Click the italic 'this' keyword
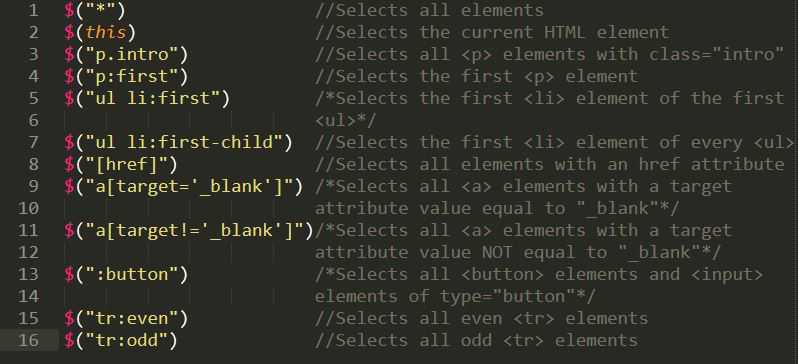Image resolution: width=798 pixels, height=364 pixels. pos(105,33)
